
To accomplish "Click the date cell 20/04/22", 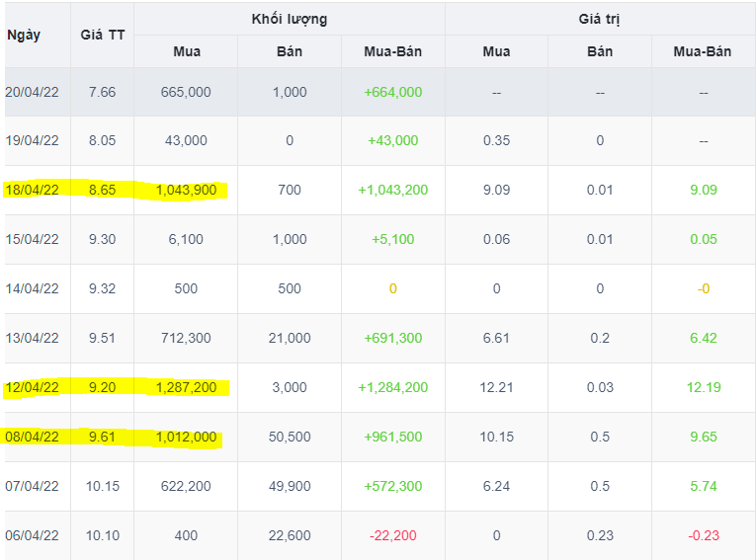I will coord(32,92).
